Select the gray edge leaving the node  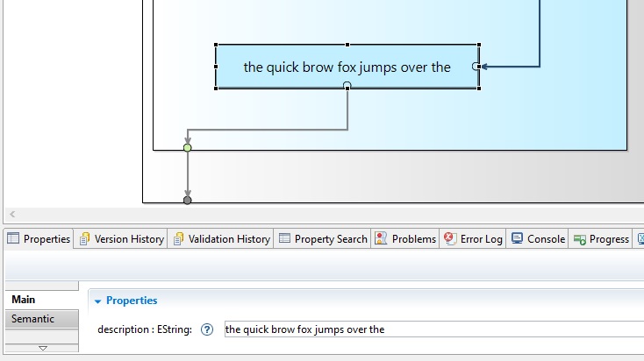point(267,130)
